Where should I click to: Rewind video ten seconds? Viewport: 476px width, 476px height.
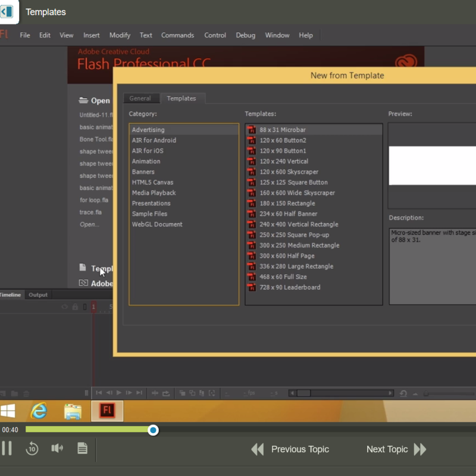(32, 449)
